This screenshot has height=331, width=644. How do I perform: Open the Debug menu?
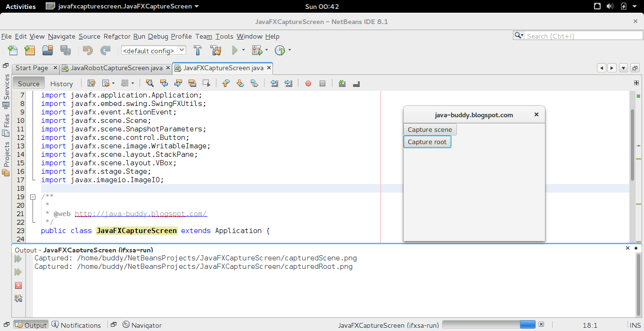(x=158, y=36)
